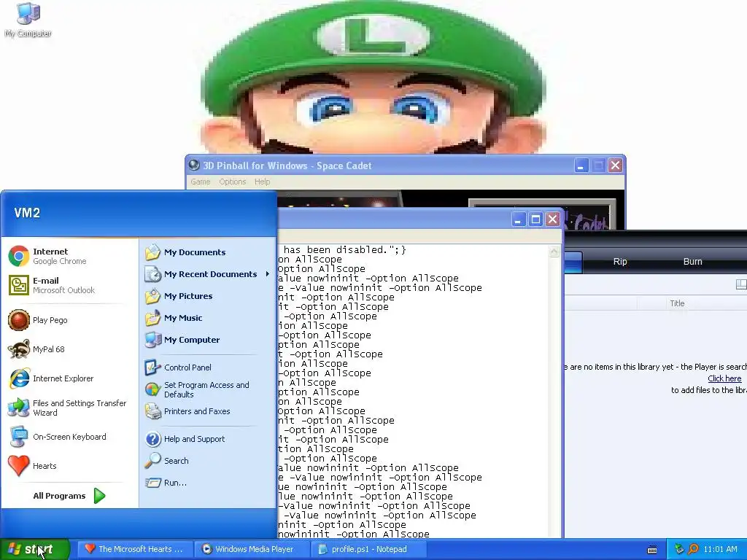Maximize the Notepad window
The width and height of the screenshot is (747, 560).
click(x=535, y=219)
